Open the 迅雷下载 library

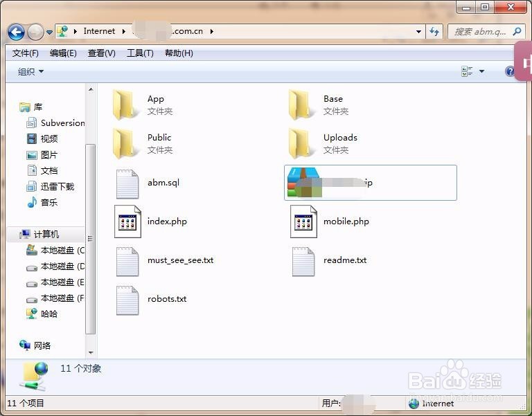pyautogui.click(x=50, y=186)
